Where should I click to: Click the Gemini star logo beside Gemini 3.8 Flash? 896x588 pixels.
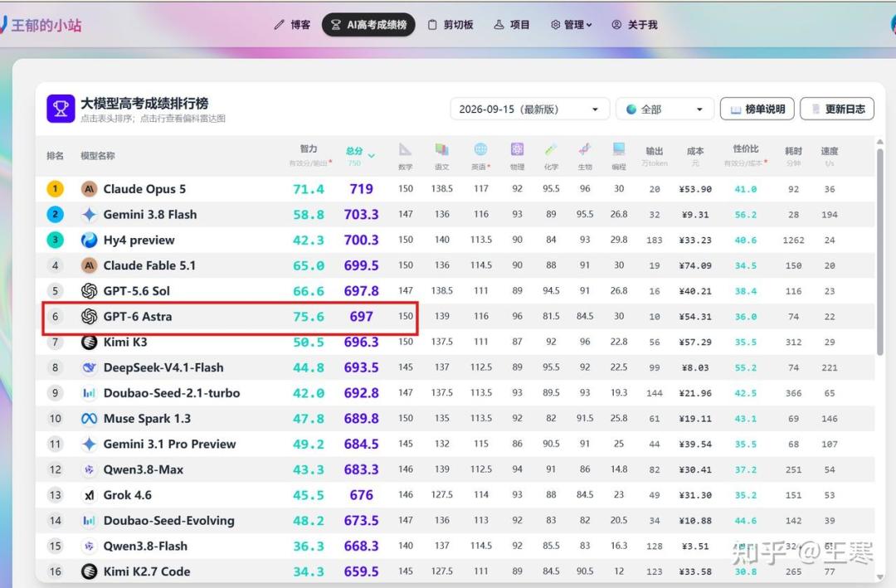pos(89,214)
